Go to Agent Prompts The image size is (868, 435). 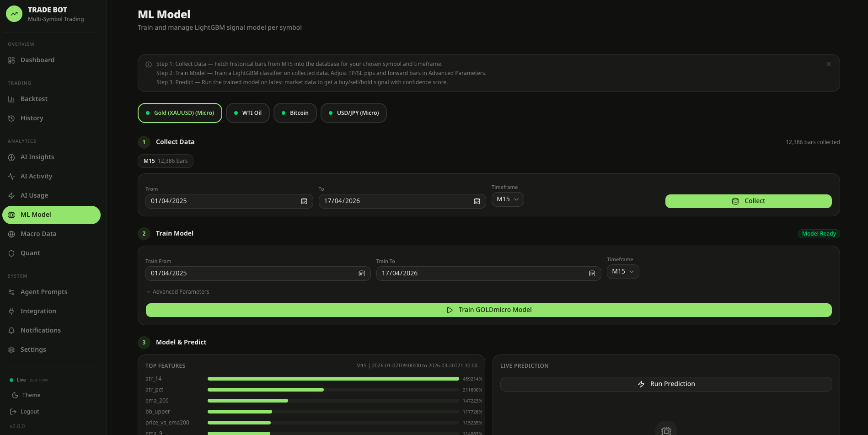(x=51, y=292)
